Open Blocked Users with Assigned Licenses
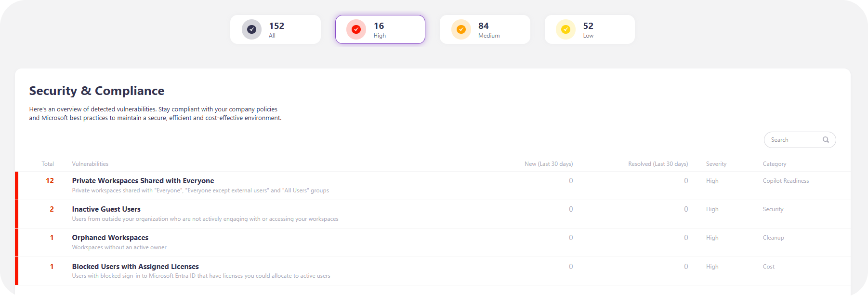 135,267
